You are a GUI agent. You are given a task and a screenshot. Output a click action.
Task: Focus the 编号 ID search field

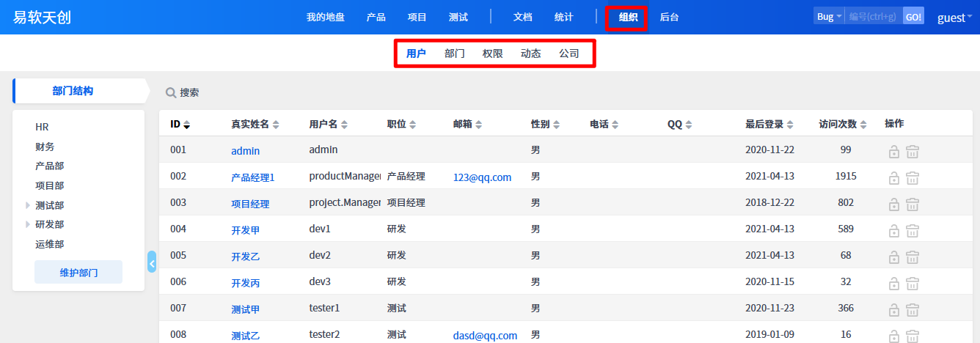(x=872, y=17)
